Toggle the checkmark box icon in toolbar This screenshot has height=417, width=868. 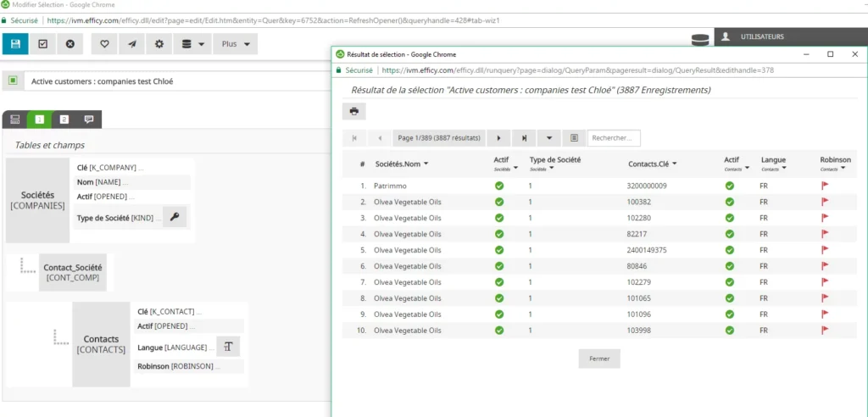[43, 44]
